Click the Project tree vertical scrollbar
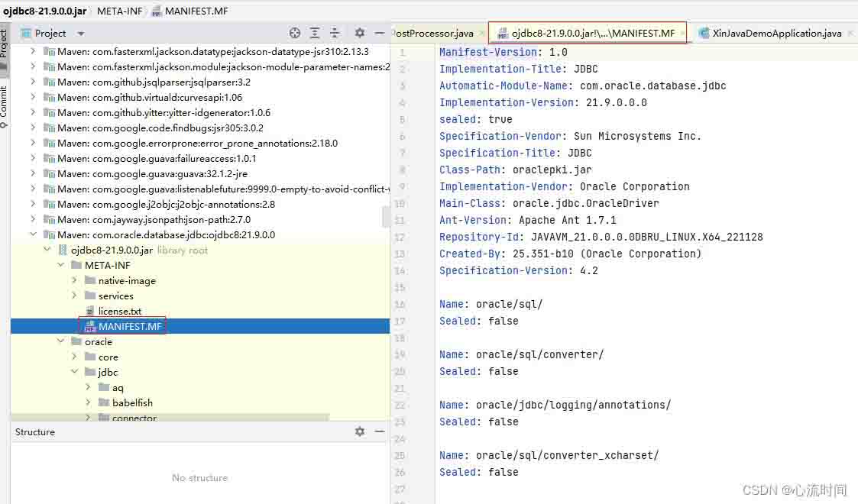This screenshot has width=858, height=504. click(x=386, y=217)
